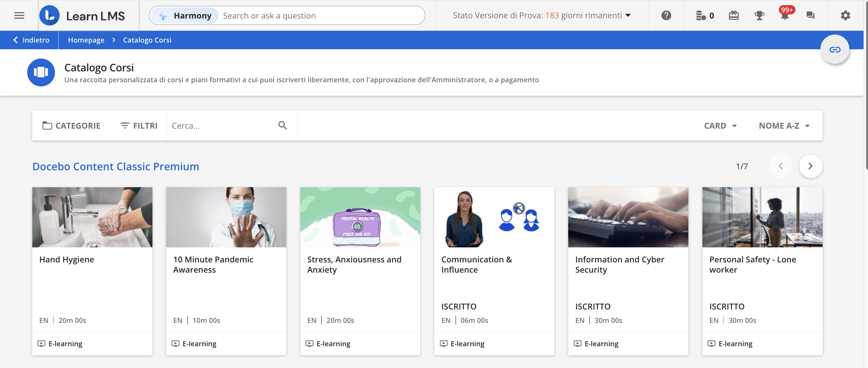The height and width of the screenshot is (368, 868).
Task: Open the CARD view dropdown
Action: click(x=720, y=125)
